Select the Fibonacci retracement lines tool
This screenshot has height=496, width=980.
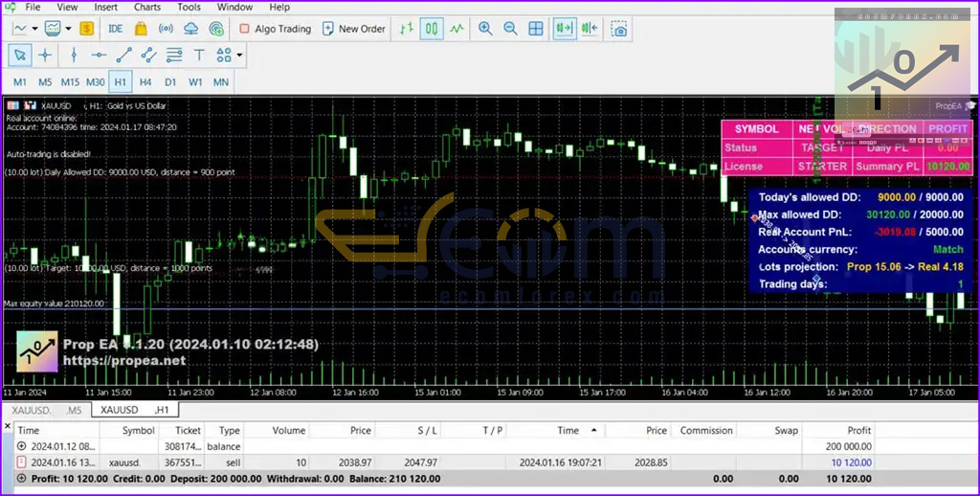click(x=174, y=55)
